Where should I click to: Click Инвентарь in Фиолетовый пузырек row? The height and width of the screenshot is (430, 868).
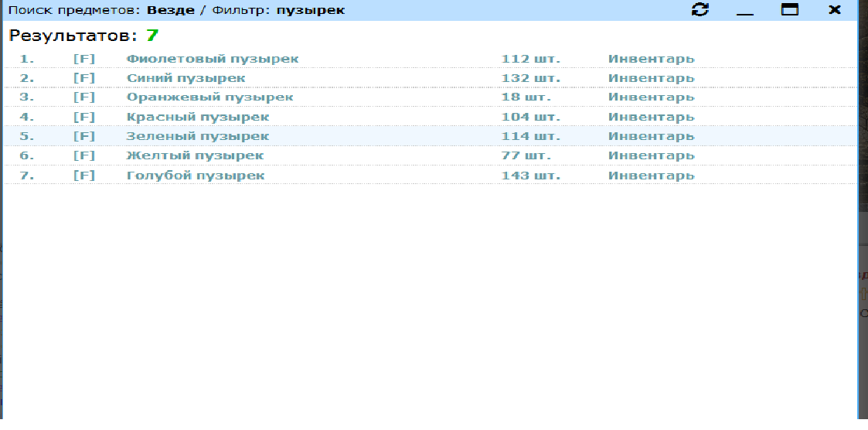[652, 59]
